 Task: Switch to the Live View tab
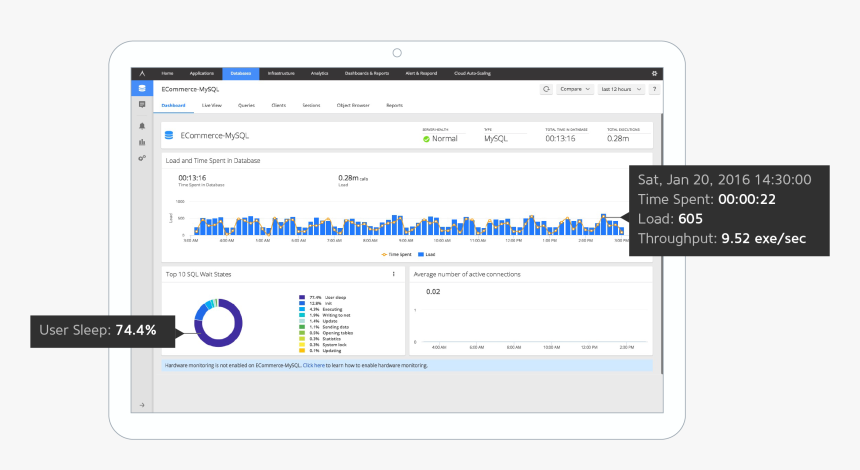(212, 105)
